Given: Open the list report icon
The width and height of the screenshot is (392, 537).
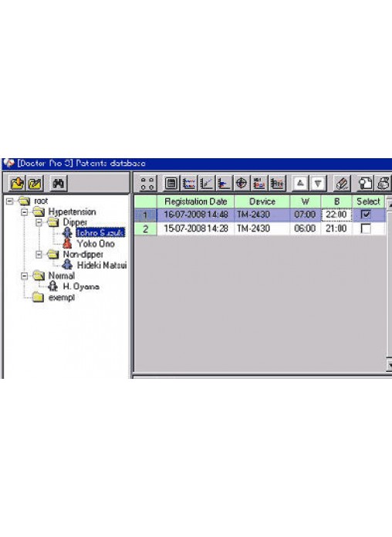Looking at the screenshot, I should pyautogui.click(x=171, y=183).
